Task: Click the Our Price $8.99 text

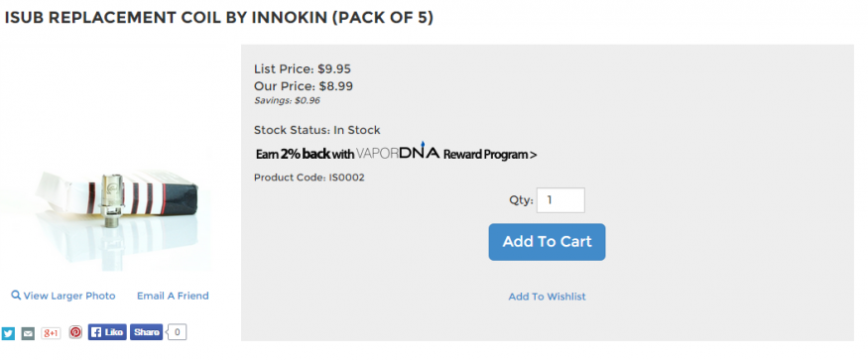Action: (x=304, y=86)
